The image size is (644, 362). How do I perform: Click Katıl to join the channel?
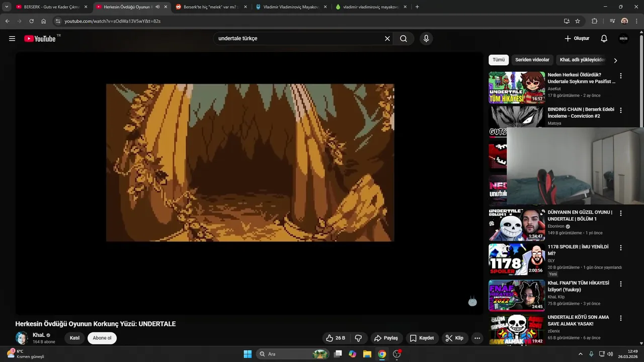click(x=74, y=338)
